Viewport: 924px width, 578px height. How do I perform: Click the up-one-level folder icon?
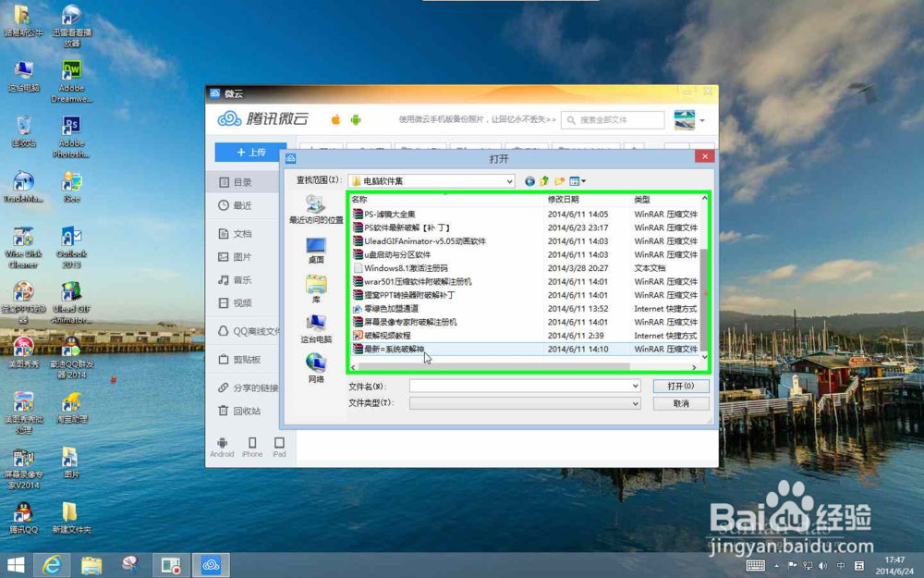[543, 181]
